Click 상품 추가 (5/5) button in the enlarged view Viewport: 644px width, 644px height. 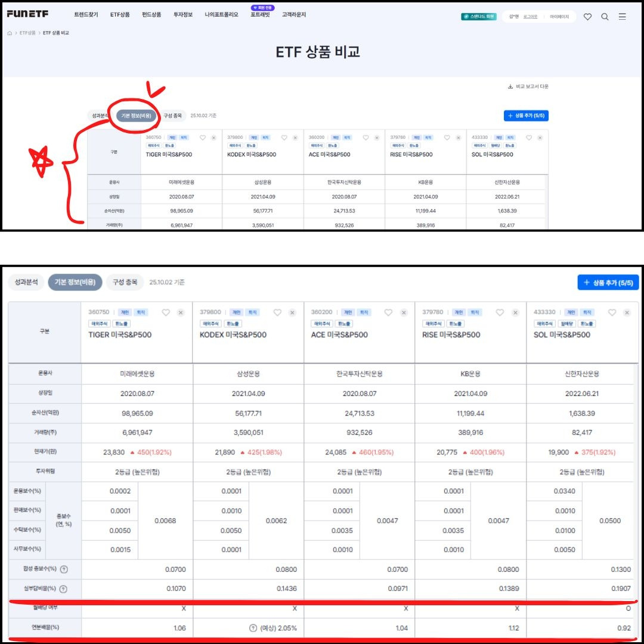608,283
